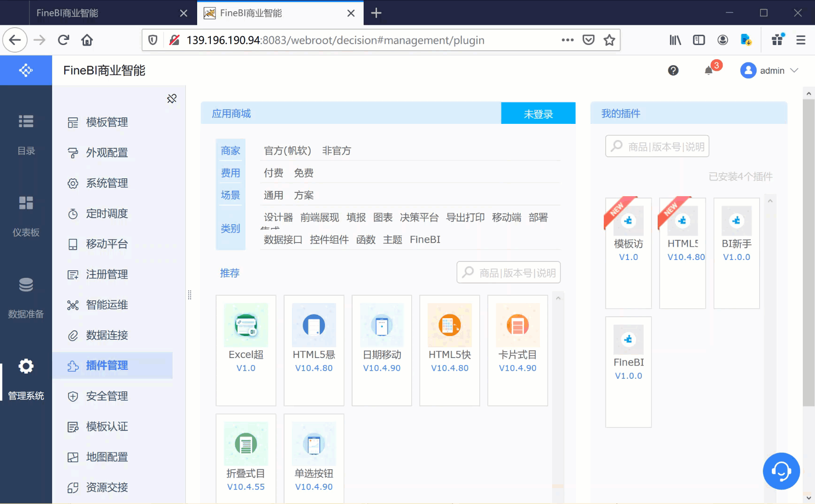Filter category by 数据接口
Image resolution: width=815 pixels, height=504 pixels.
click(283, 239)
